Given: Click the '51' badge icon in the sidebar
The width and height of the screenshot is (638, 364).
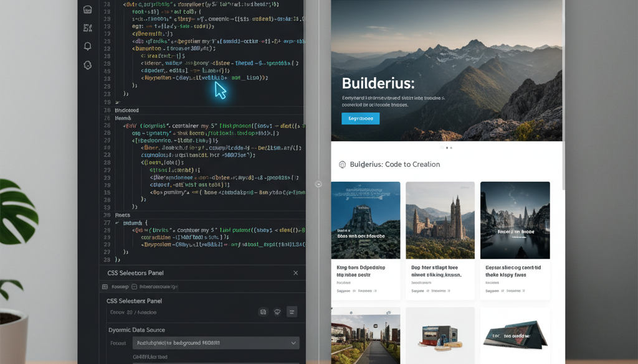Looking at the screenshot, I should click(x=87, y=28).
